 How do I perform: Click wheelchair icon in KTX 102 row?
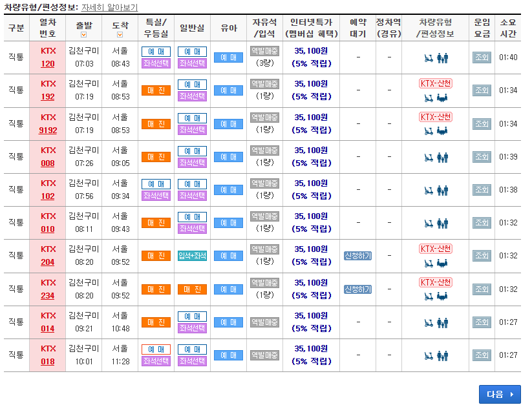coord(429,191)
